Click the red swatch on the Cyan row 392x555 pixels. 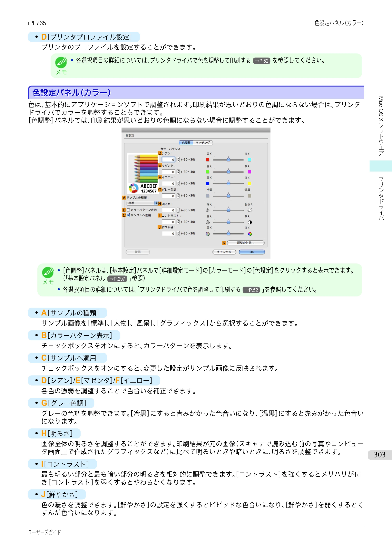tap(207, 159)
